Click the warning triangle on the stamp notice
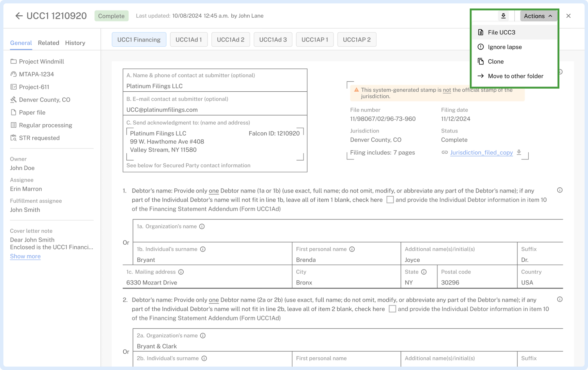The image size is (588, 370). tap(356, 90)
